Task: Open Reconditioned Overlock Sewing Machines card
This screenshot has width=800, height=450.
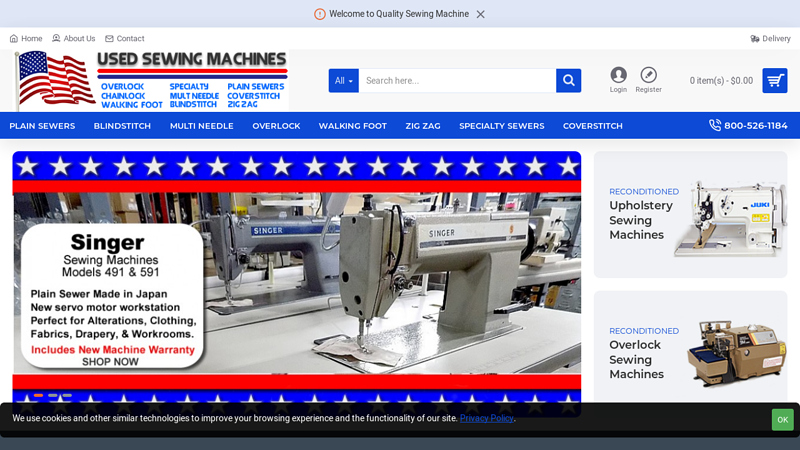Action: (690, 352)
